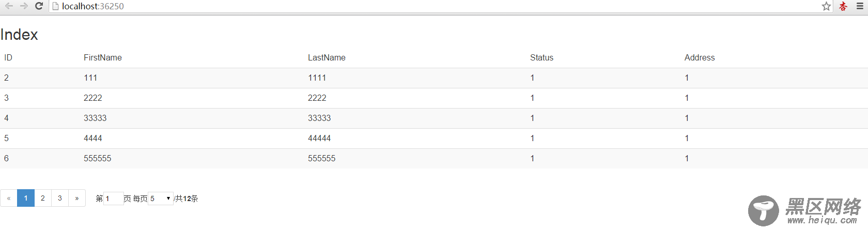Select FirstName cell 111

[90, 78]
